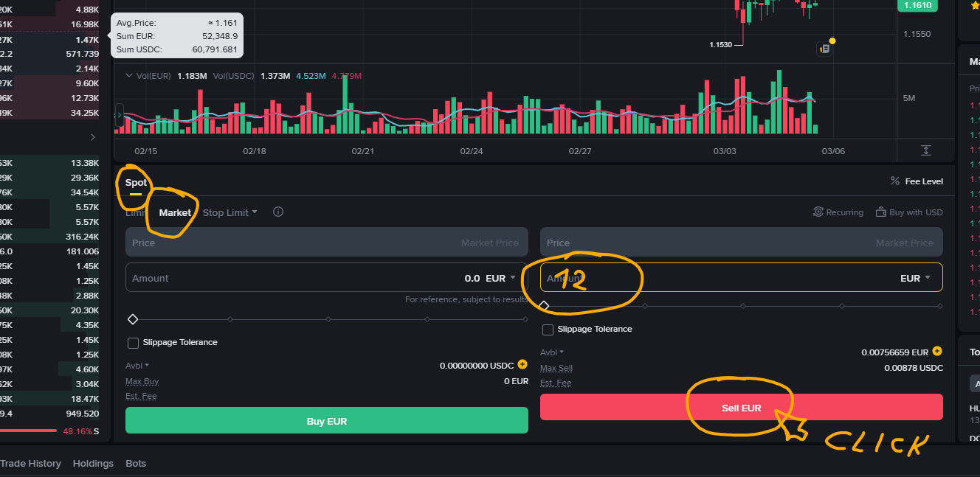Enable Slippage Tolerance on the sell side
The height and width of the screenshot is (477, 980).
pyautogui.click(x=548, y=330)
